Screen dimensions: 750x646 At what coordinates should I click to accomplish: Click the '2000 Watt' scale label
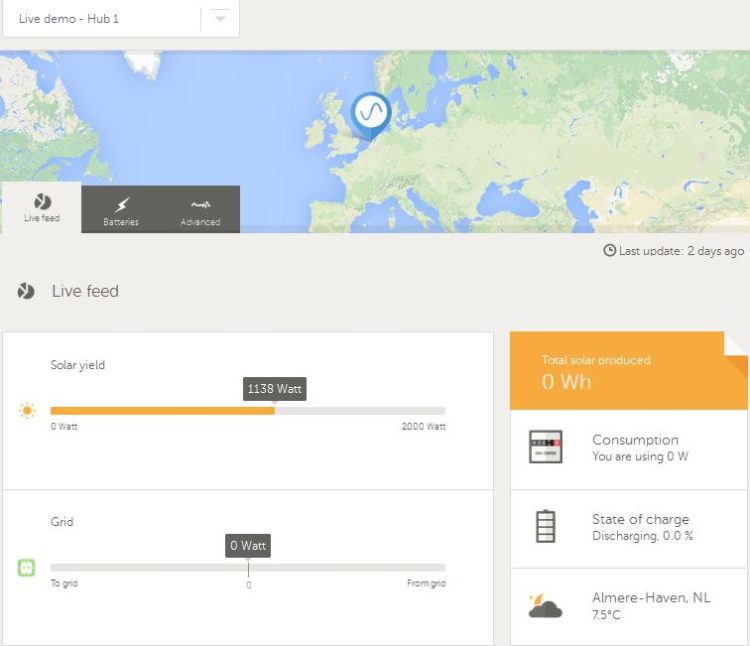tap(423, 427)
